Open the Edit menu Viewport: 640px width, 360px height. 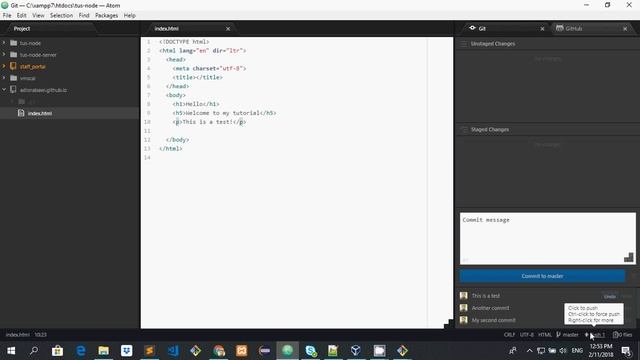tap(22, 16)
